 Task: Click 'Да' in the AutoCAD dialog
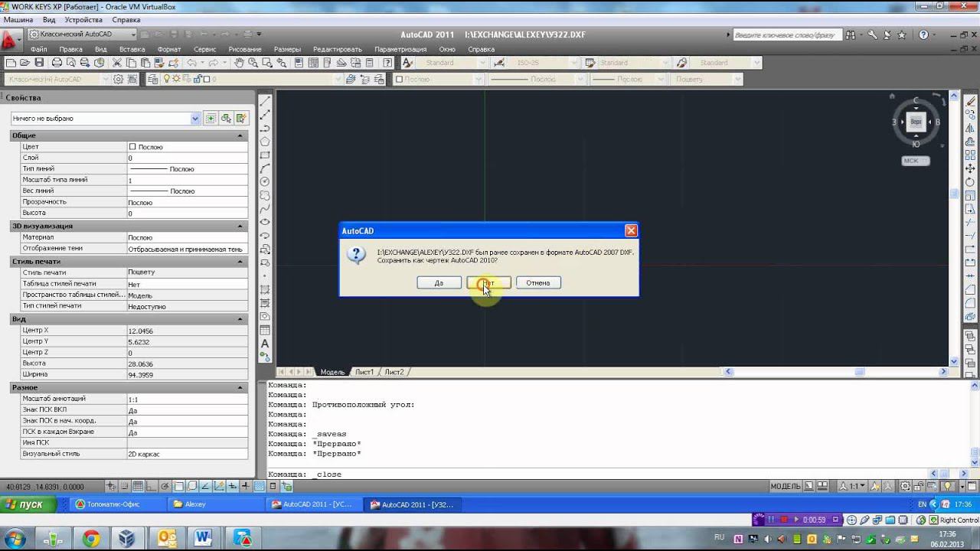pyautogui.click(x=439, y=283)
